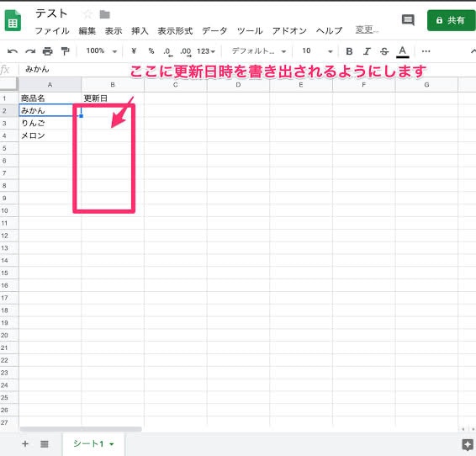Click the horizontal scrollbar

(x=81, y=429)
